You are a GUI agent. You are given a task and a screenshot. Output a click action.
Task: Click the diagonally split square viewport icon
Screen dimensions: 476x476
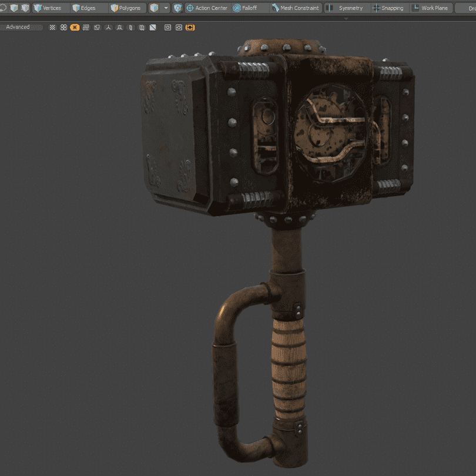pos(153,28)
